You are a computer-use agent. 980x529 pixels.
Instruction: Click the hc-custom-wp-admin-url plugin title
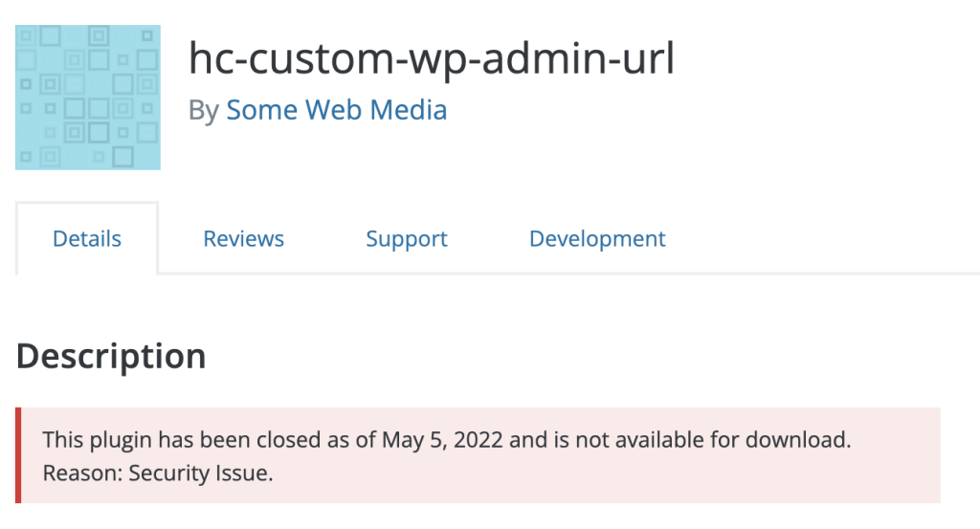point(431,59)
